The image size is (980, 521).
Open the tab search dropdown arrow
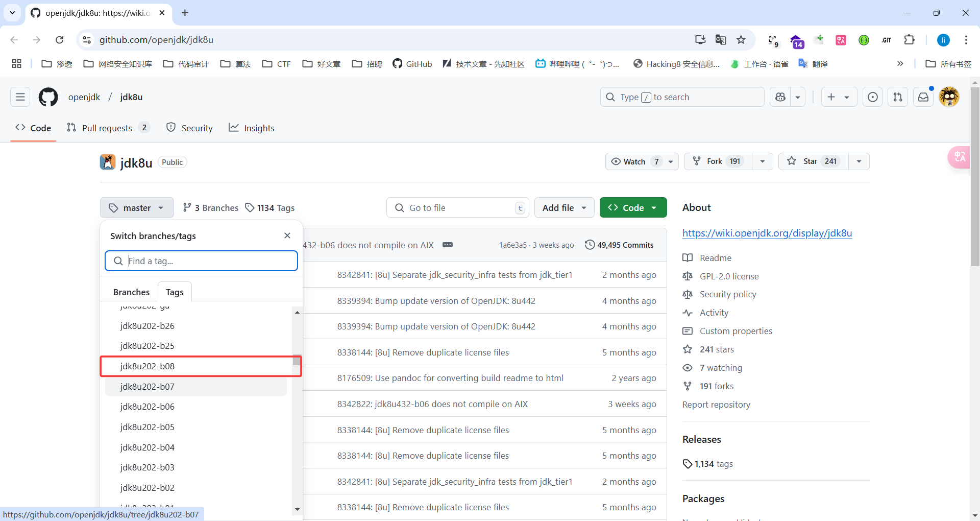(x=12, y=13)
